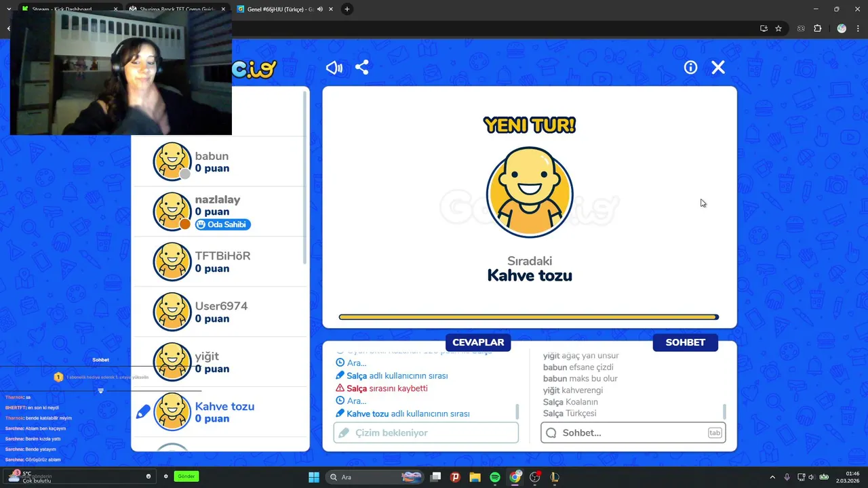This screenshot has width=868, height=488.
Task: Click the chat panel scrollbar
Action: [724, 411]
